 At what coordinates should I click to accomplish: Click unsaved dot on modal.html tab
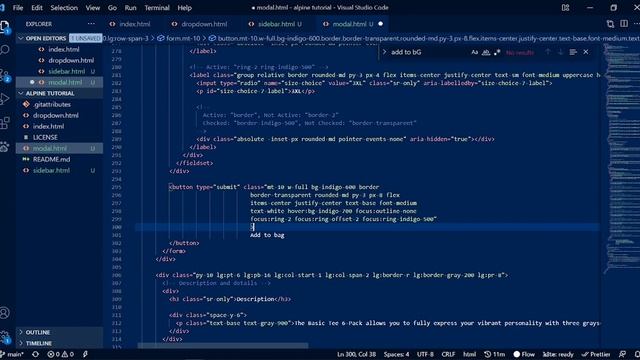(x=380, y=24)
